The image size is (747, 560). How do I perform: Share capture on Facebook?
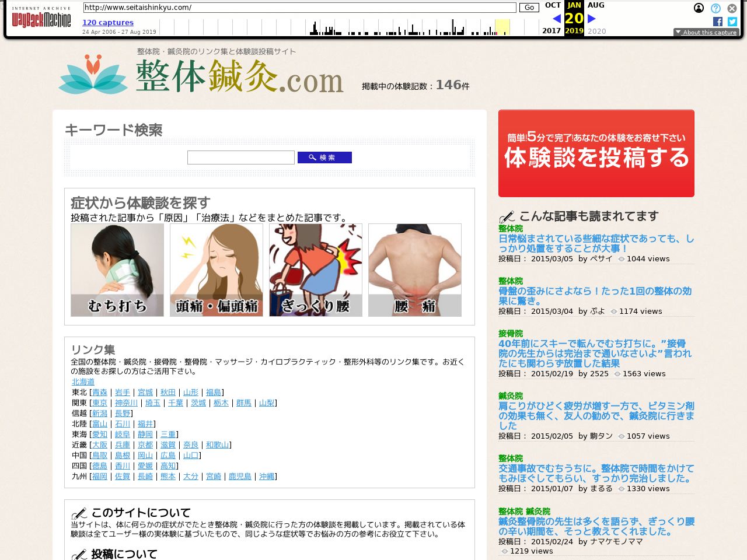point(718,22)
